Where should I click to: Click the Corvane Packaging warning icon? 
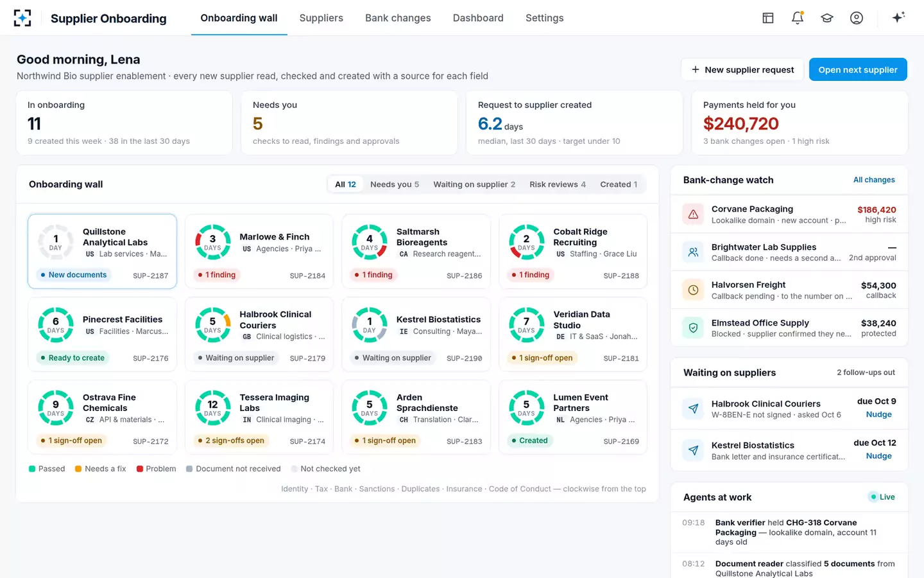[x=694, y=215]
